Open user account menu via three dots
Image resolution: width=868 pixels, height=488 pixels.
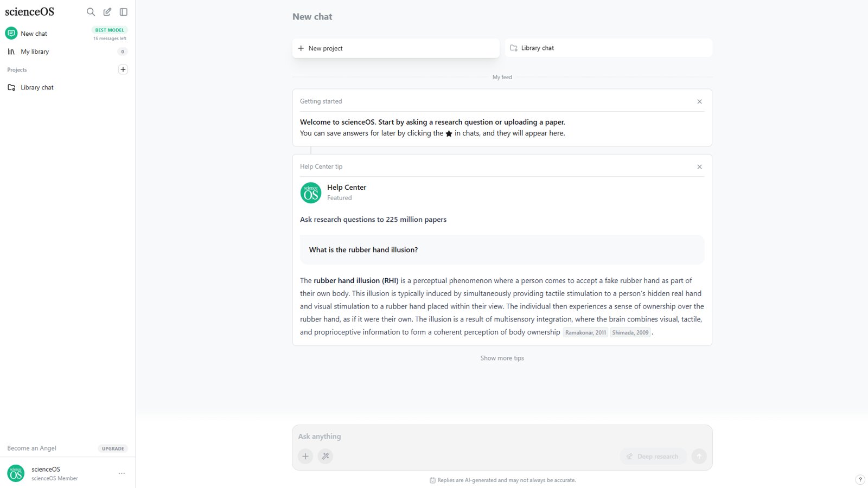(x=122, y=473)
